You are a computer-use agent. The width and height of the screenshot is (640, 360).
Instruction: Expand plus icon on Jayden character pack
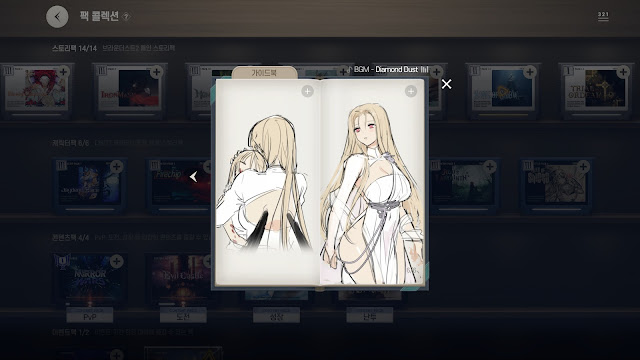click(116, 166)
